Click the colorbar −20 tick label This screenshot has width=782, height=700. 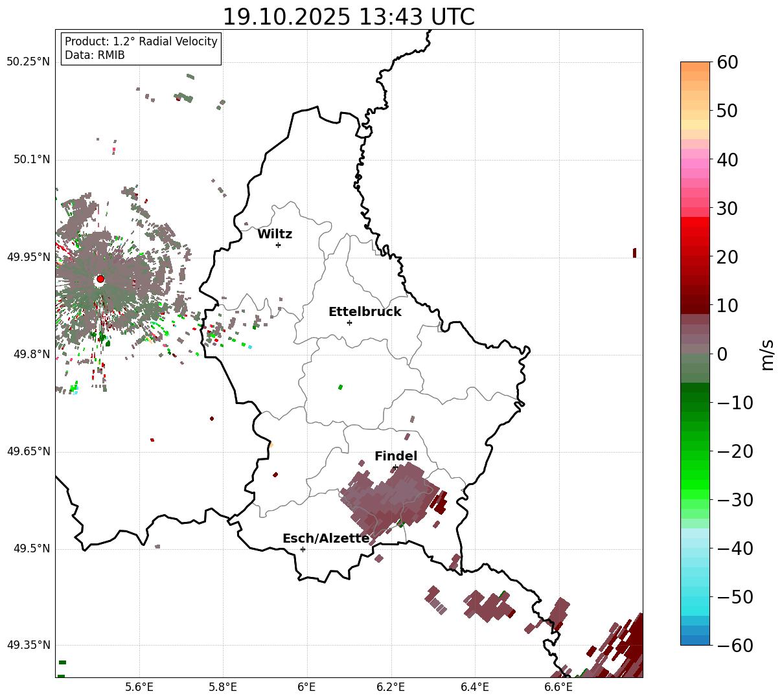(735, 451)
